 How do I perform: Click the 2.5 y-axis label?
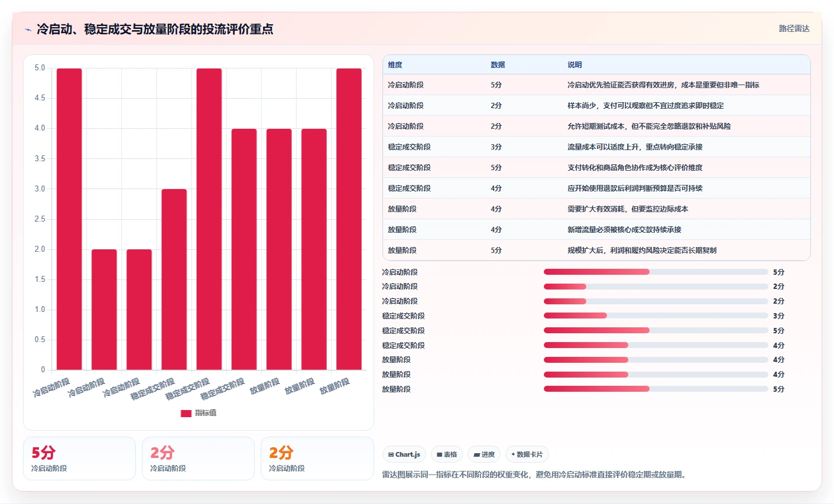coord(40,219)
